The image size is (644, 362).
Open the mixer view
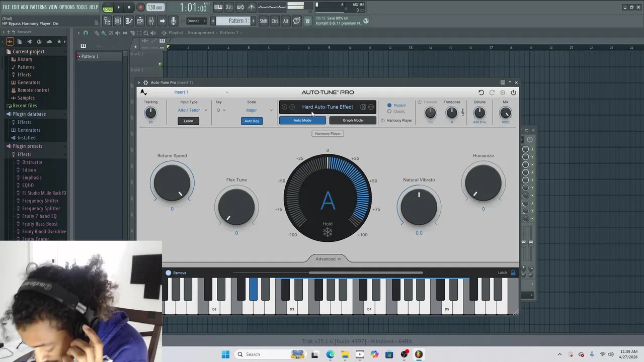click(x=151, y=21)
